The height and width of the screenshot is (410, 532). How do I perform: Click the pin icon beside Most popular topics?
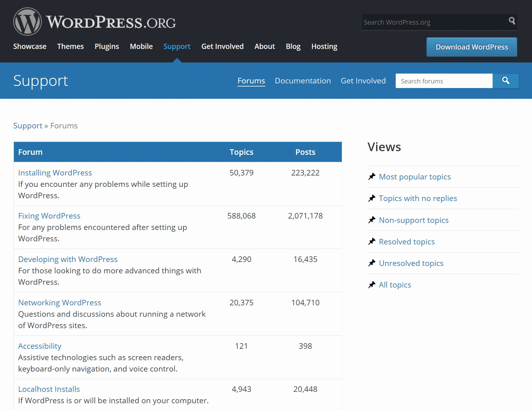coord(372,176)
